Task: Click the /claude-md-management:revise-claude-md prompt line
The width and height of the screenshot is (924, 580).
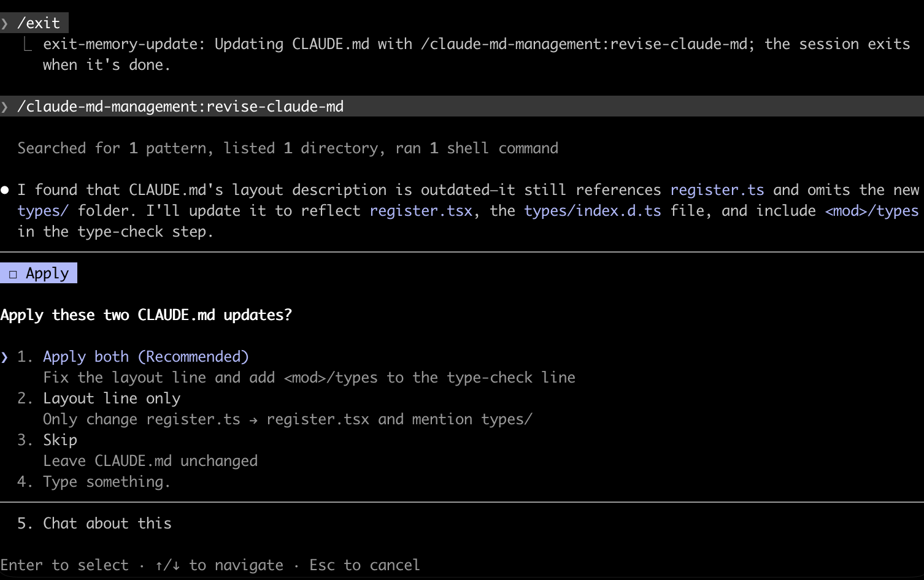Action: point(462,106)
